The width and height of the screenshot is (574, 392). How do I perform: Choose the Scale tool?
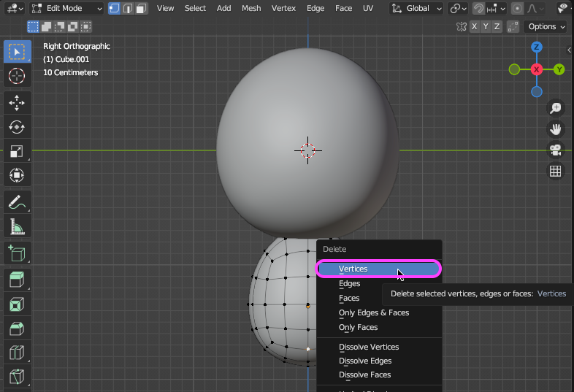(16, 152)
